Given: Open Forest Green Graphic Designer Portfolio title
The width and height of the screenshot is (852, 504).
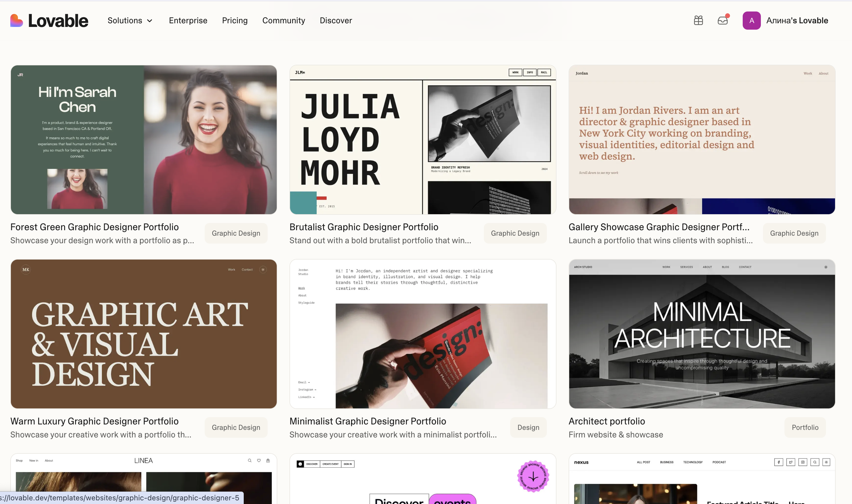Looking at the screenshot, I should point(94,227).
